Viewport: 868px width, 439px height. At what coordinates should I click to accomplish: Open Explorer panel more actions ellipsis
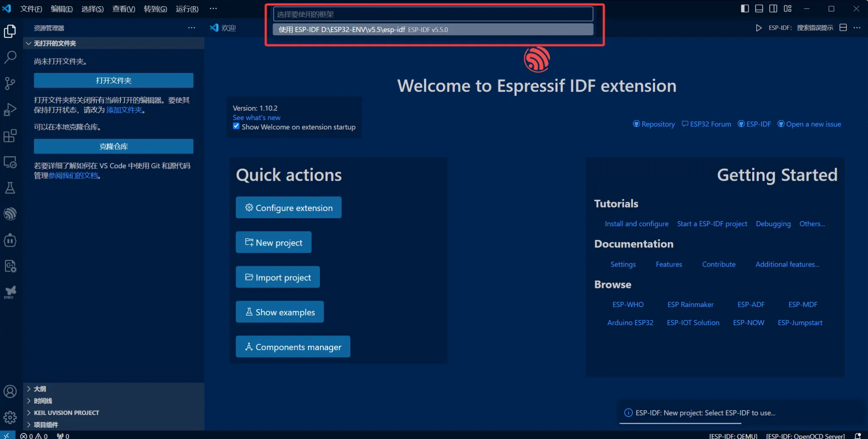click(x=192, y=28)
